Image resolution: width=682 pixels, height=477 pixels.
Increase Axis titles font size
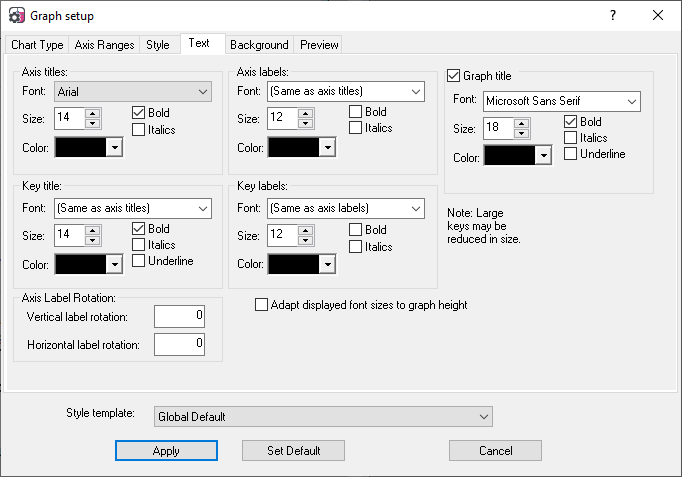(93, 113)
